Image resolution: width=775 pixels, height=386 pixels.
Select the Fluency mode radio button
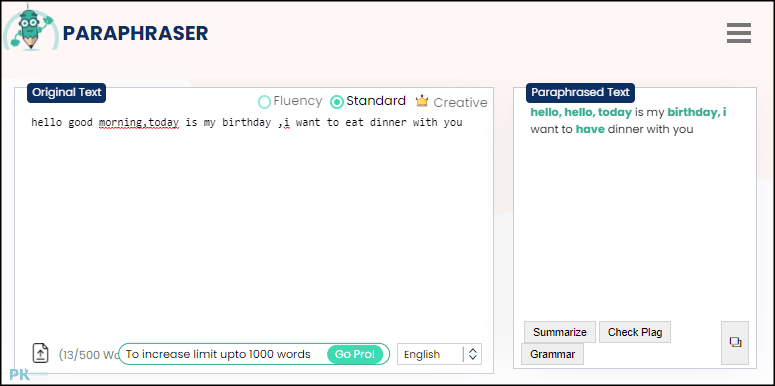click(x=264, y=102)
